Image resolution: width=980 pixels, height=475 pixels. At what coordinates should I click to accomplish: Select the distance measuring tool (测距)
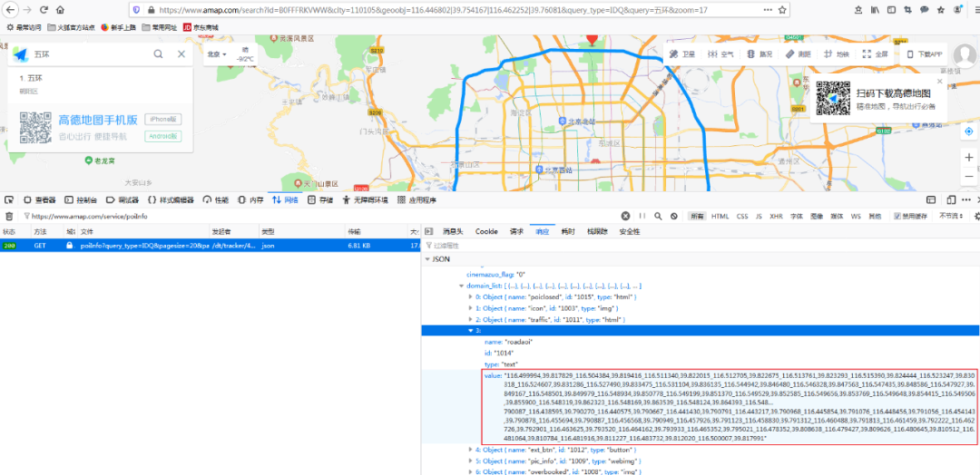pyautogui.click(x=799, y=54)
